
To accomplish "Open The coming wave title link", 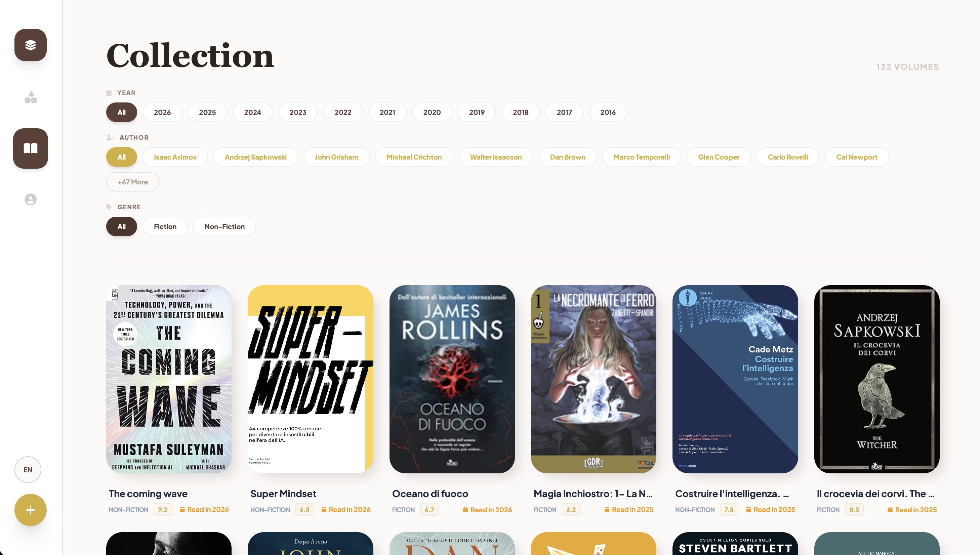I will click(x=148, y=494).
